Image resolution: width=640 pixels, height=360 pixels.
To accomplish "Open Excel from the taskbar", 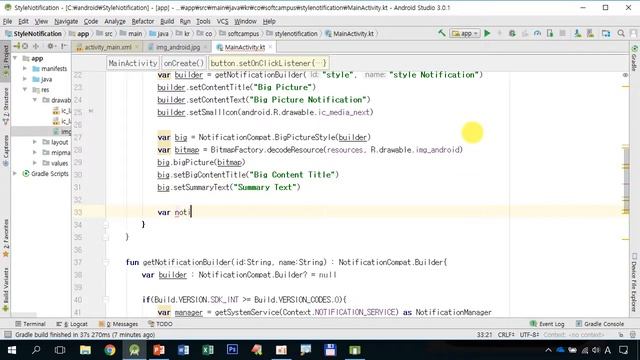I will pyautogui.click(x=208, y=350).
